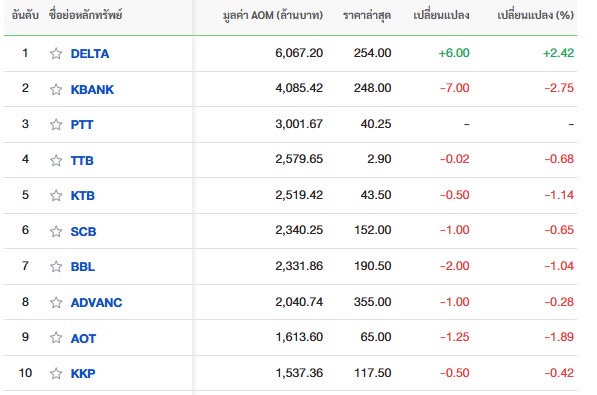Sort by ราคาล่าสุด column header

coord(367,15)
